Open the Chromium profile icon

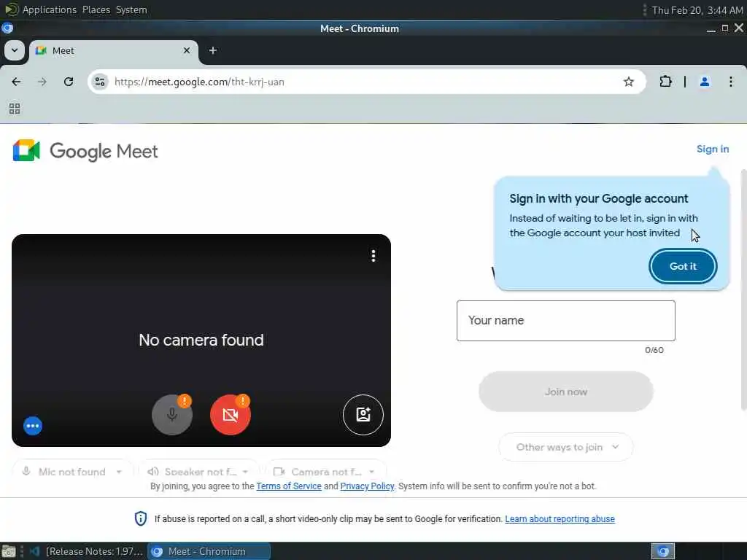[x=705, y=82]
